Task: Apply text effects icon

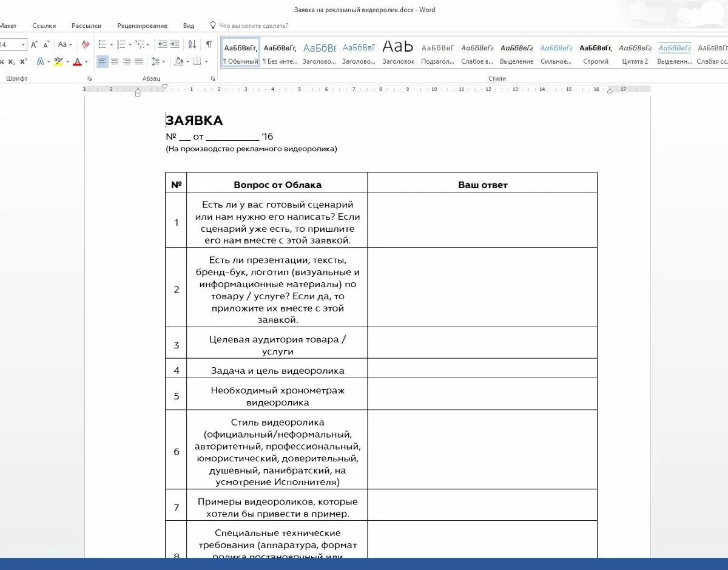Action: pyautogui.click(x=39, y=61)
